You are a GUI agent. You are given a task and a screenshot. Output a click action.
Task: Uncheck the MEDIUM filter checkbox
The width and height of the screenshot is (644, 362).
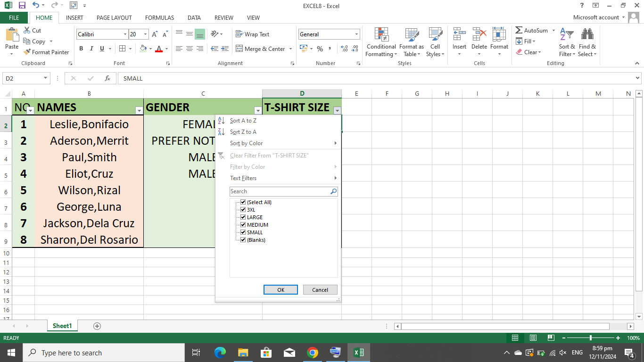[243, 225]
